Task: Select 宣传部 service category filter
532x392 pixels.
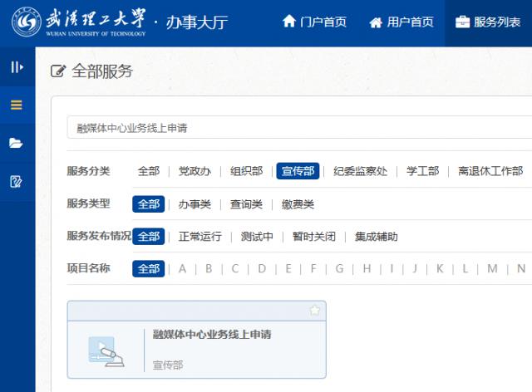Action: point(298,171)
